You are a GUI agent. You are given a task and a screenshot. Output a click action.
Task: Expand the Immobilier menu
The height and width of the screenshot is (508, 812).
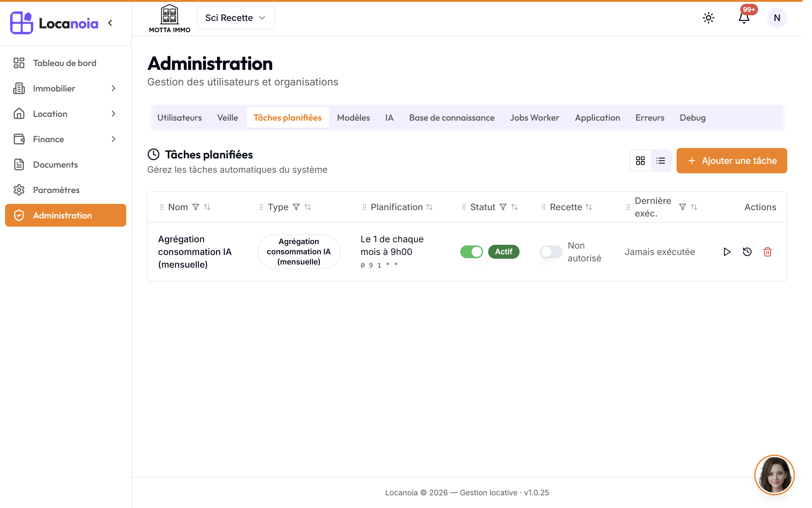[x=65, y=88]
